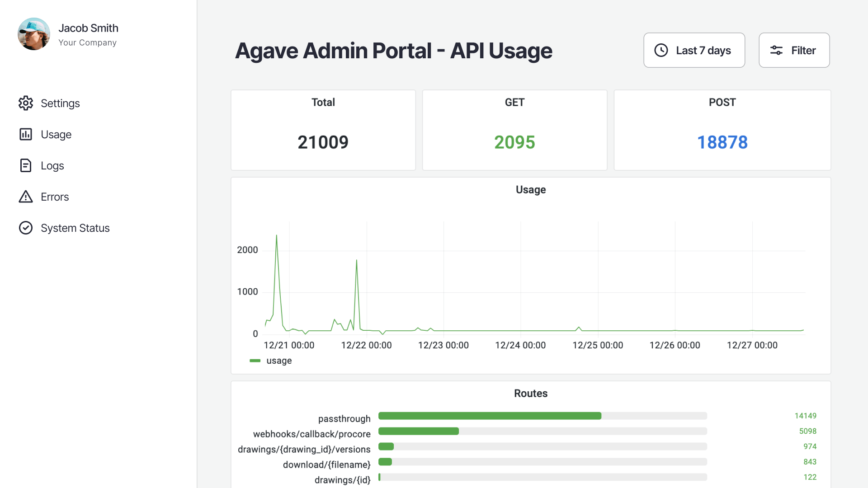Click the 2000 y-axis label

(x=247, y=250)
